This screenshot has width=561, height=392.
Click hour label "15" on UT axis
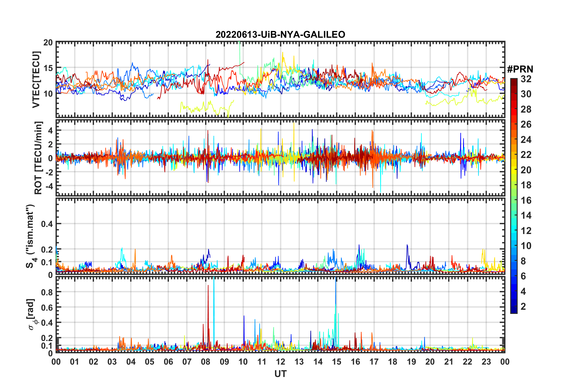pos(337,362)
